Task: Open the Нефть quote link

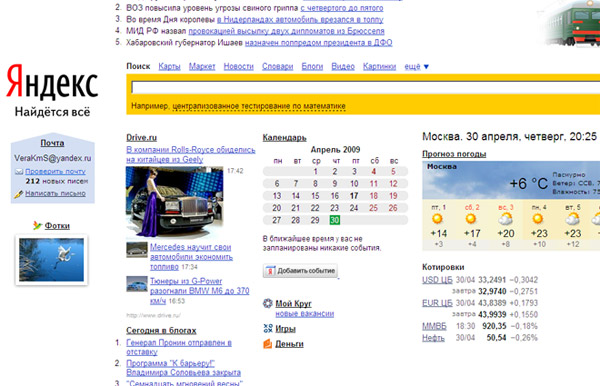Action: coord(433,338)
